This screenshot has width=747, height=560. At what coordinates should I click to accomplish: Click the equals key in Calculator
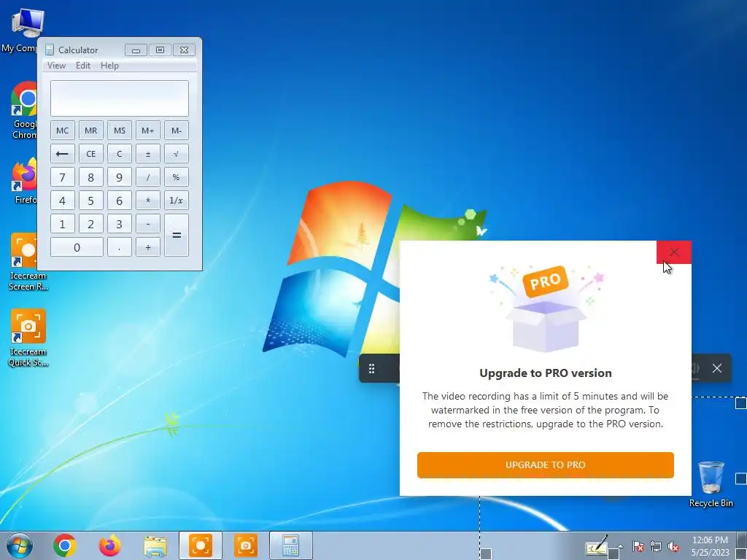177,236
